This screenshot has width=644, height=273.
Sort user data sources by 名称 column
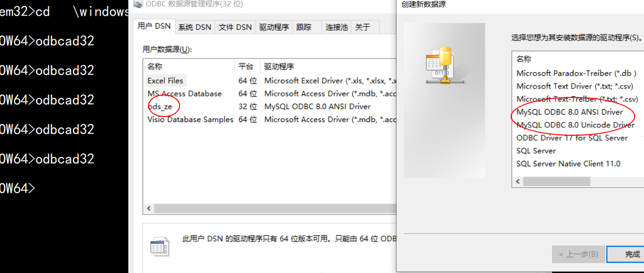point(189,66)
